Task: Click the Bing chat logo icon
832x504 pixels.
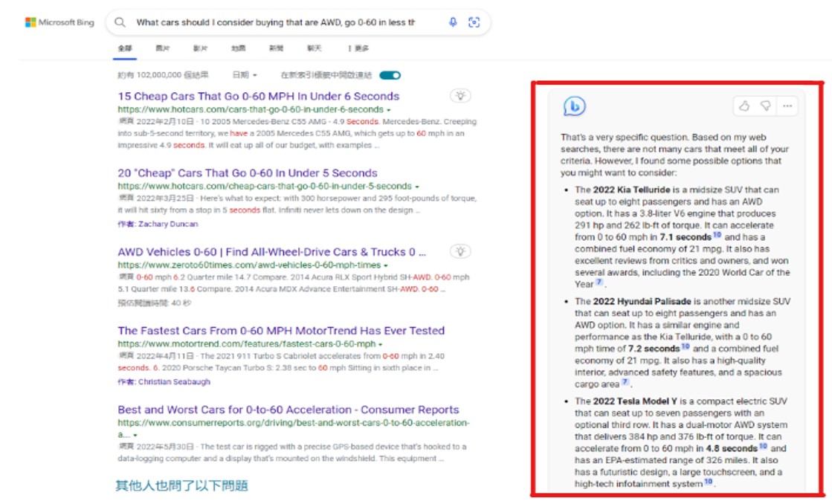Action: (574, 106)
